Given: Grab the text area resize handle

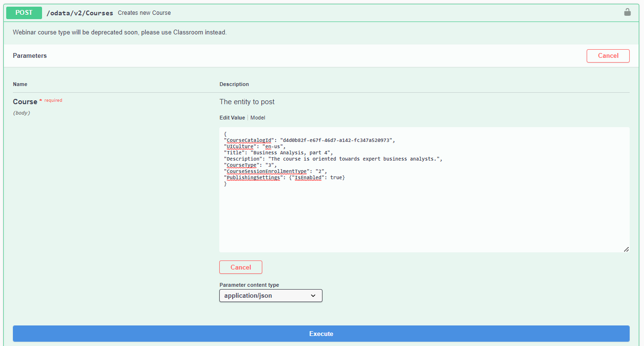Looking at the screenshot, I should [626, 249].
